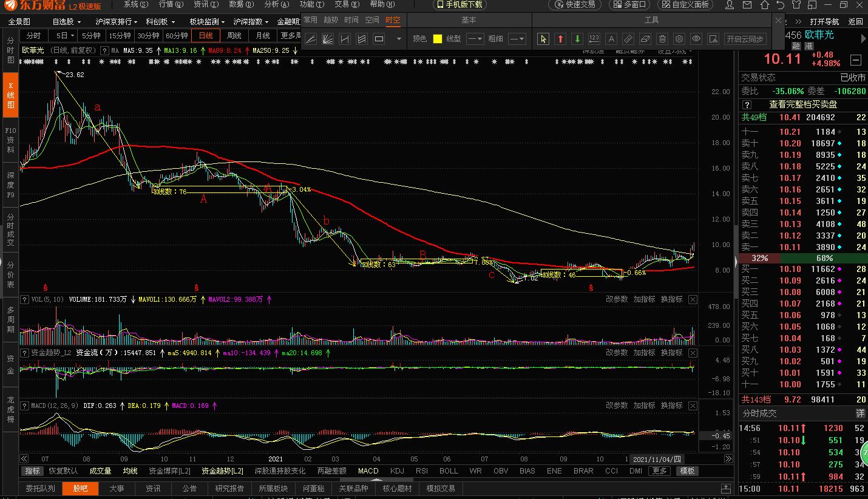Delete drawings with the trash icon

pyautogui.click(x=662, y=39)
